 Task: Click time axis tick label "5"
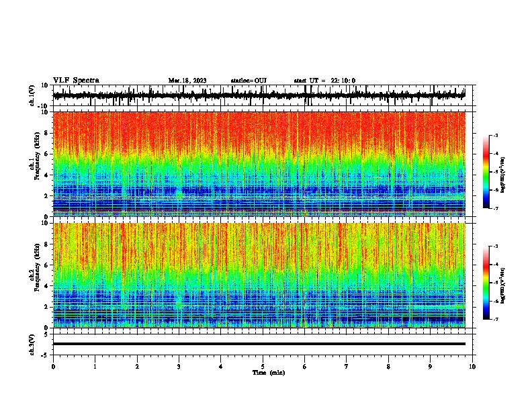coord(263,367)
